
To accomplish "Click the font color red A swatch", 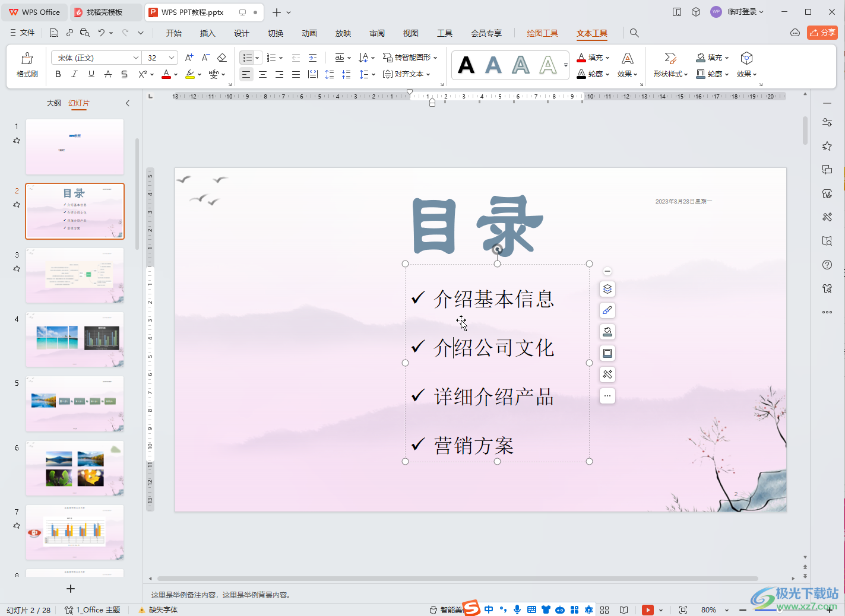I will (x=166, y=74).
